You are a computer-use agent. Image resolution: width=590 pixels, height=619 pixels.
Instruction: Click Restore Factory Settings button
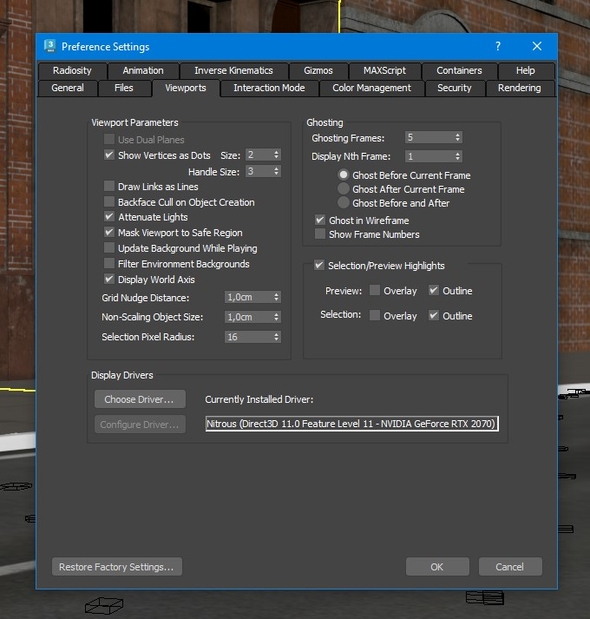tap(117, 566)
